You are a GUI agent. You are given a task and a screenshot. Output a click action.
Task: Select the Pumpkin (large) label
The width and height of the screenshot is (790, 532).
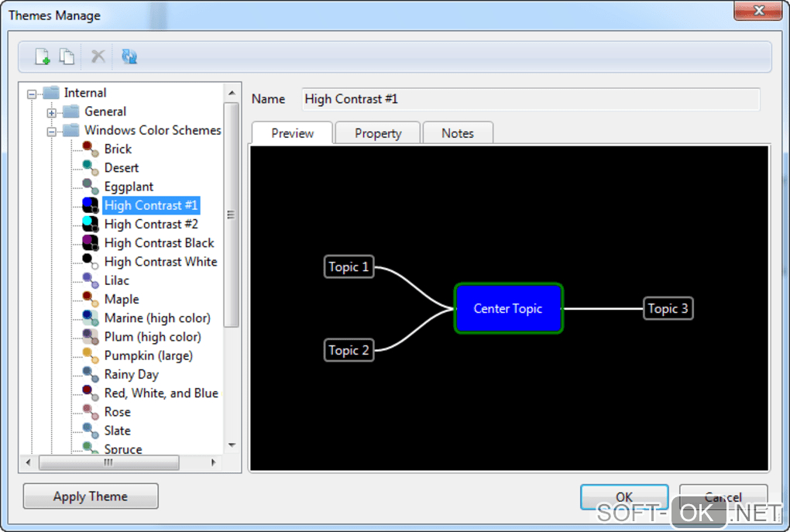pos(149,355)
